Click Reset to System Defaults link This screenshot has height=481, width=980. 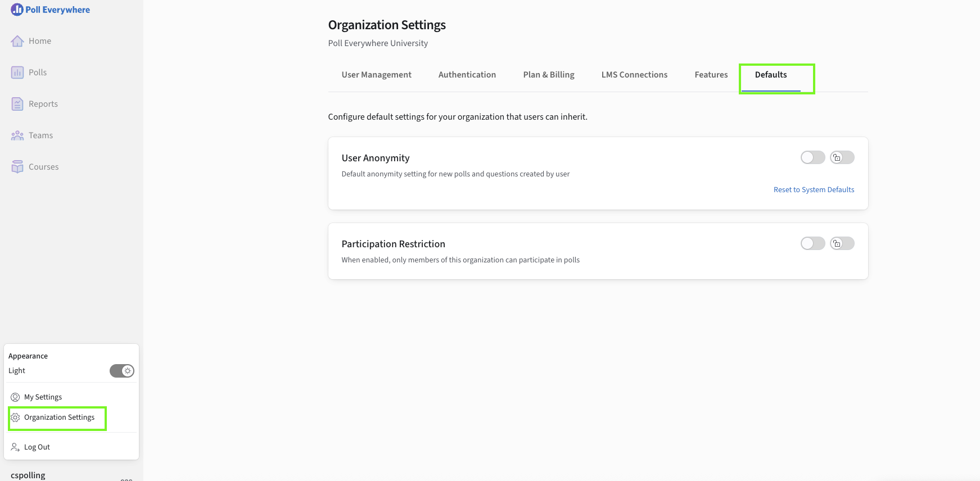pos(814,190)
